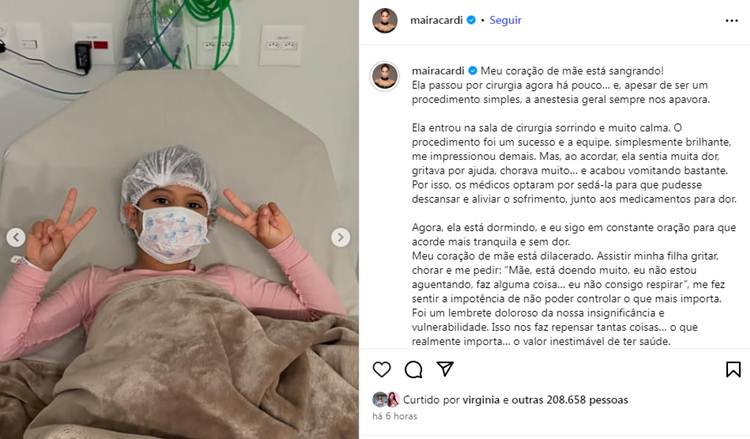Screen dimensions: 750x439
Task: Open the mairacardi username link in the caption
Action: [x=438, y=71]
